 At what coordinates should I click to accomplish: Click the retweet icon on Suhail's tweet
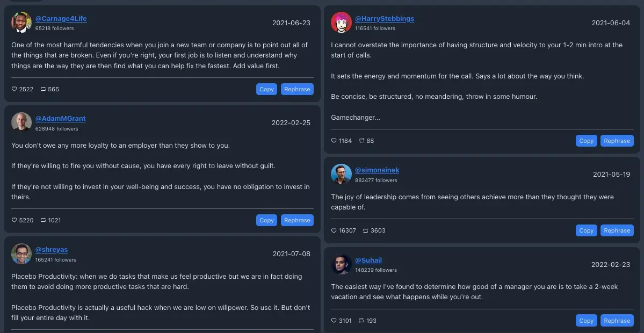[x=362, y=321]
